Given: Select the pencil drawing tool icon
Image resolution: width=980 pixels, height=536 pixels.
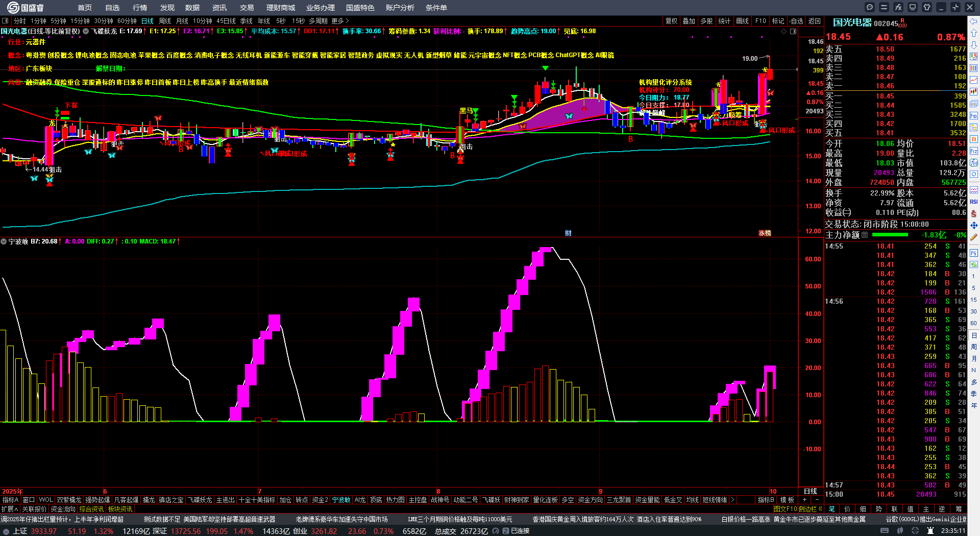Looking at the screenshot, I should point(974,237).
